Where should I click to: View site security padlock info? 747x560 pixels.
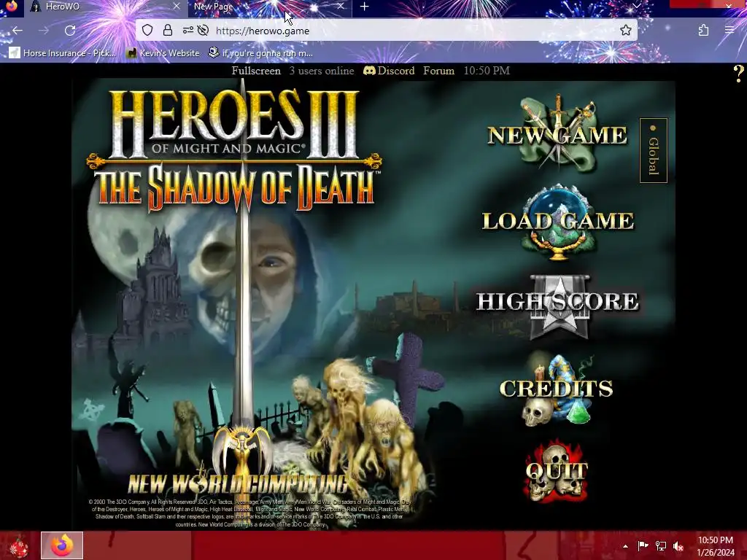click(168, 31)
